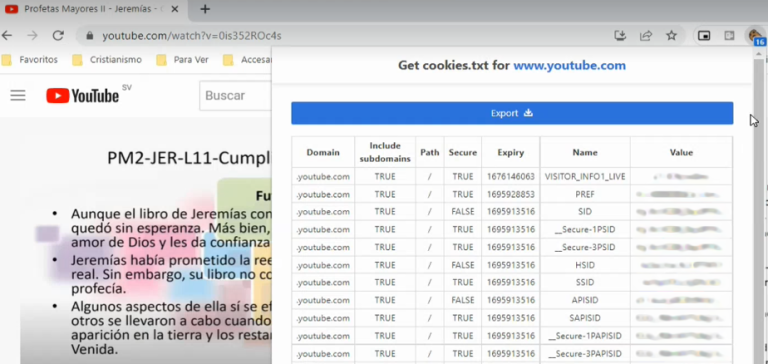768x364 pixels.
Task: Select the __Secure-1PAPISID cookie name
Action: pos(585,336)
